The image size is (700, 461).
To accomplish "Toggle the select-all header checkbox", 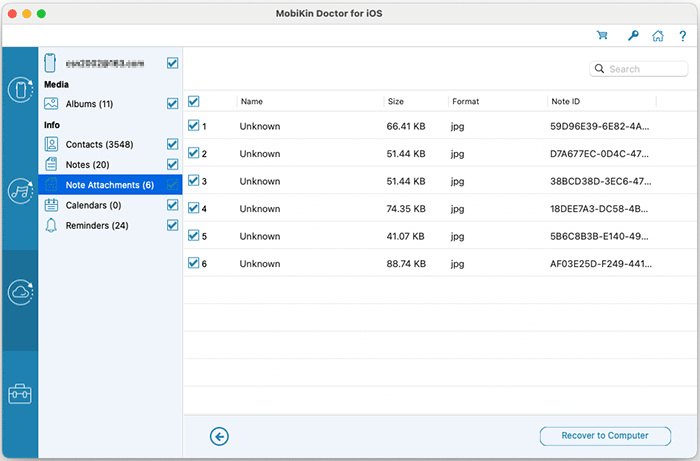I will [193, 101].
